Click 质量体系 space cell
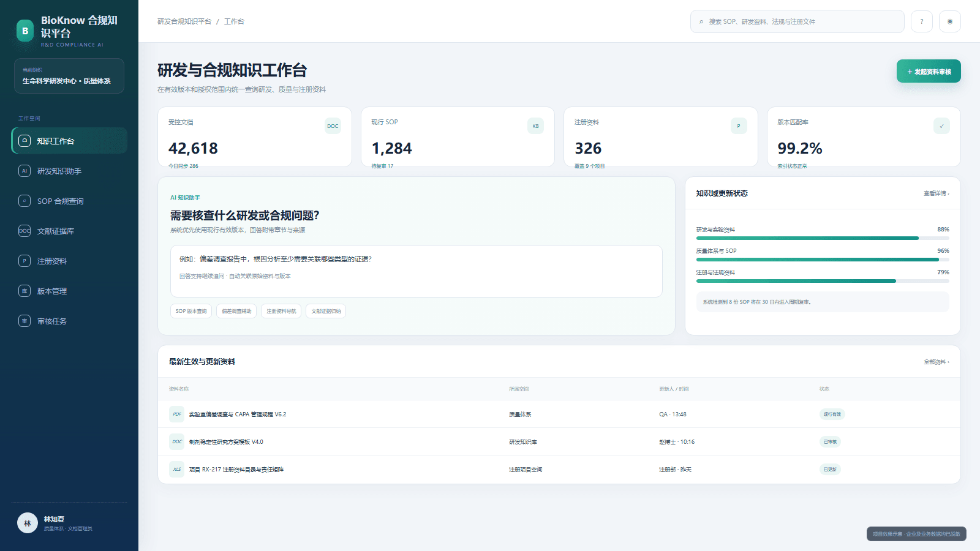Screen dimensions: 980x551 click(520, 414)
